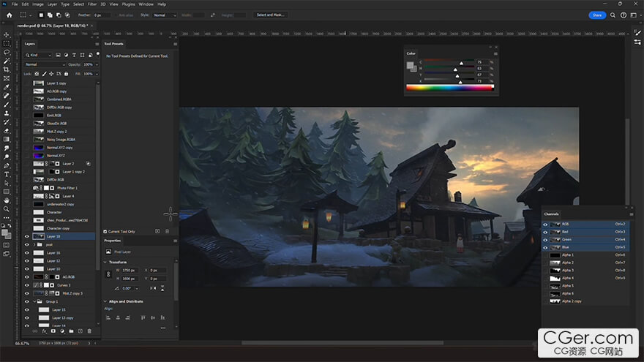This screenshot has height=362, width=644.
Task: Collapse the Group 1 folder
Action: [34, 301]
